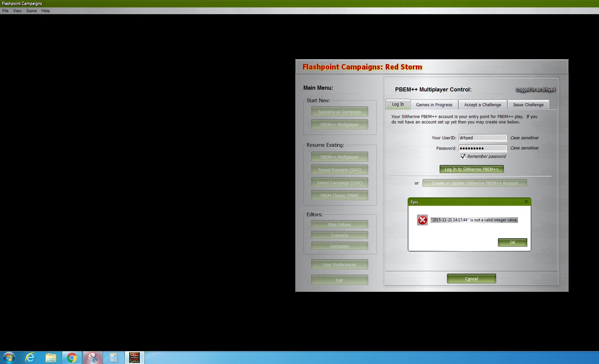Click Log In to Slitherine PBEM++
This screenshot has height=364, width=599.
471,169
